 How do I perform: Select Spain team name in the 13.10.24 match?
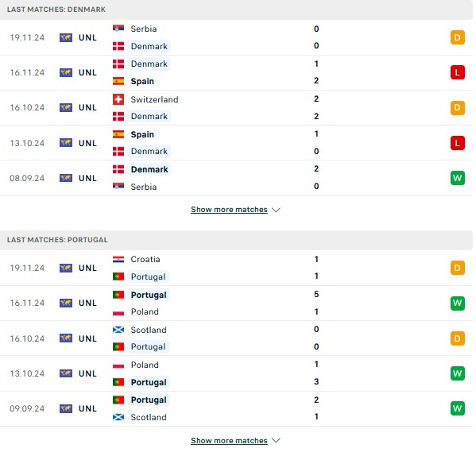click(142, 134)
